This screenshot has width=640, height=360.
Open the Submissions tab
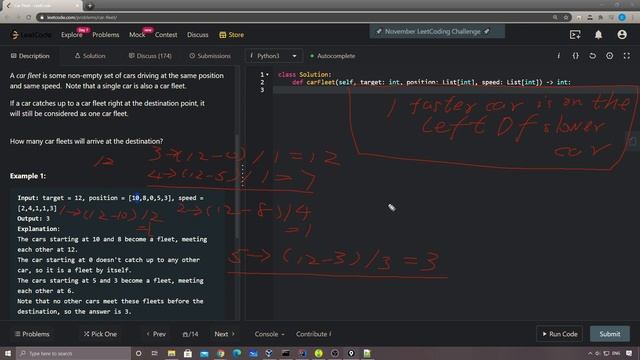(x=210, y=56)
